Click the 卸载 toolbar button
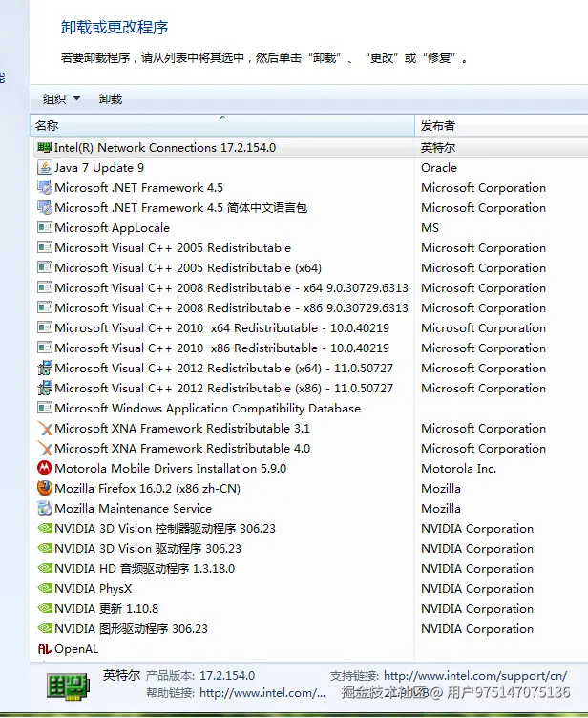 111,99
